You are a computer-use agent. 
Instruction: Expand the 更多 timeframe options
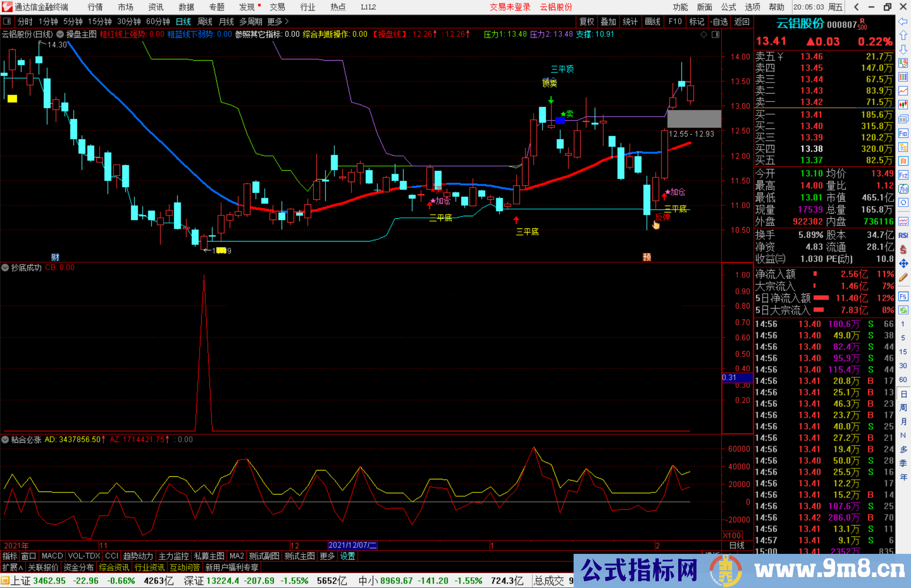(278, 21)
